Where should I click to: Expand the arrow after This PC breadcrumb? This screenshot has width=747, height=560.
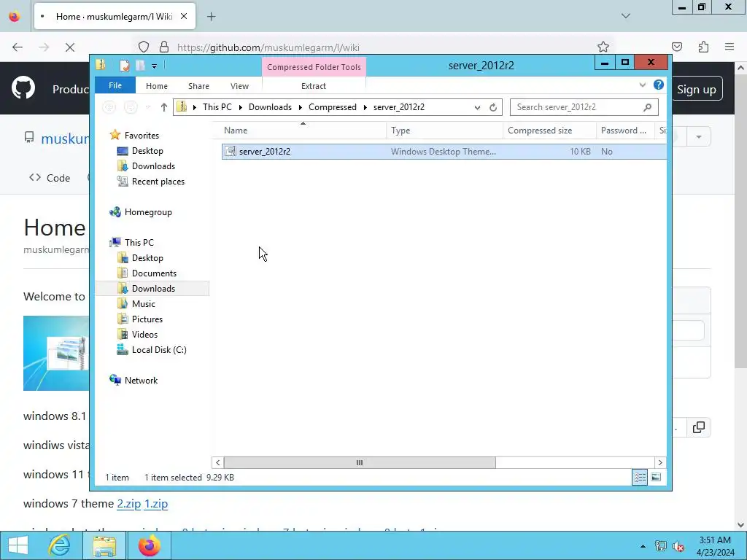(x=240, y=108)
